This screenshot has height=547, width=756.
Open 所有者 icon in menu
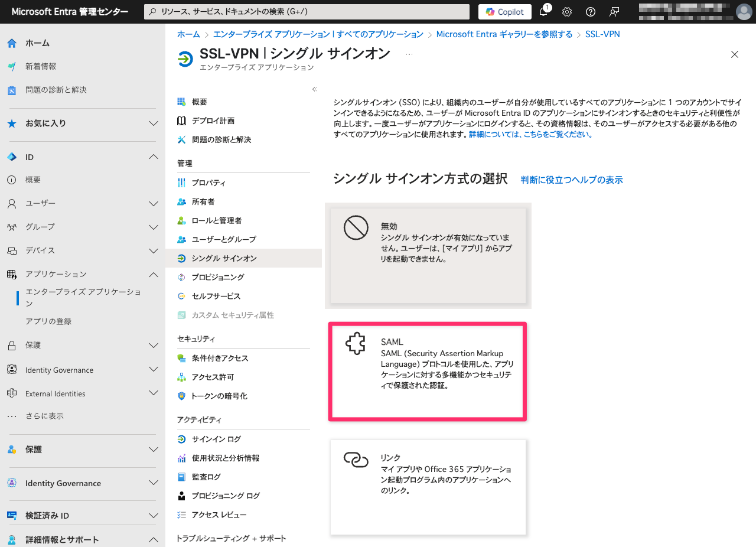[182, 202]
